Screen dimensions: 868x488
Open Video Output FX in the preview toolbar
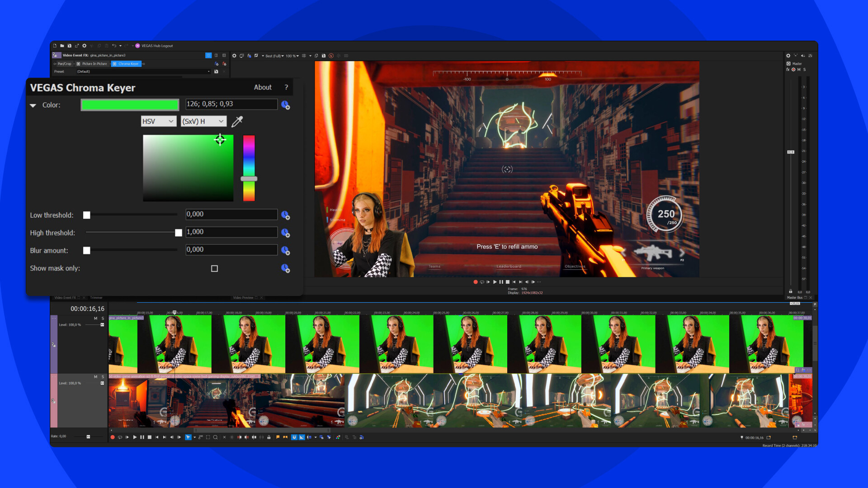coord(249,56)
